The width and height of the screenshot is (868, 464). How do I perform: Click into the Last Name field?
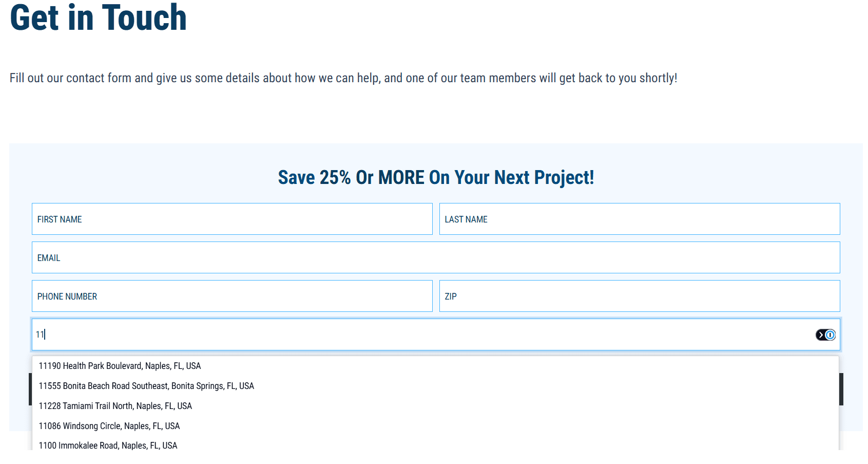point(639,219)
